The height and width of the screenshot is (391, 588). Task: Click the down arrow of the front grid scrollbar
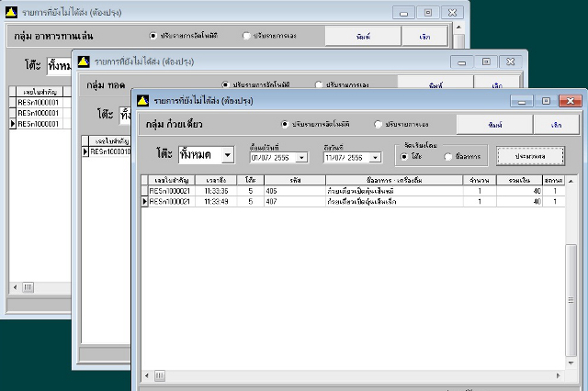click(x=571, y=363)
